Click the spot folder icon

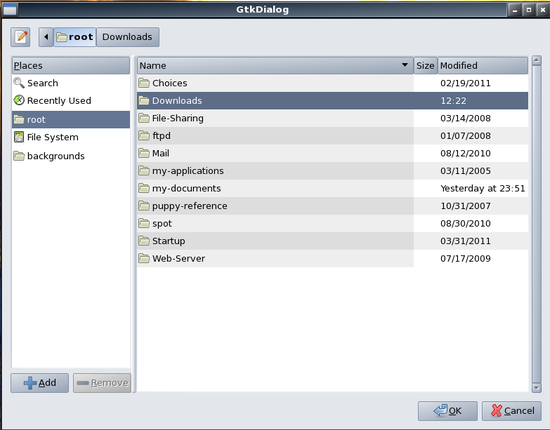click(144, 223)
